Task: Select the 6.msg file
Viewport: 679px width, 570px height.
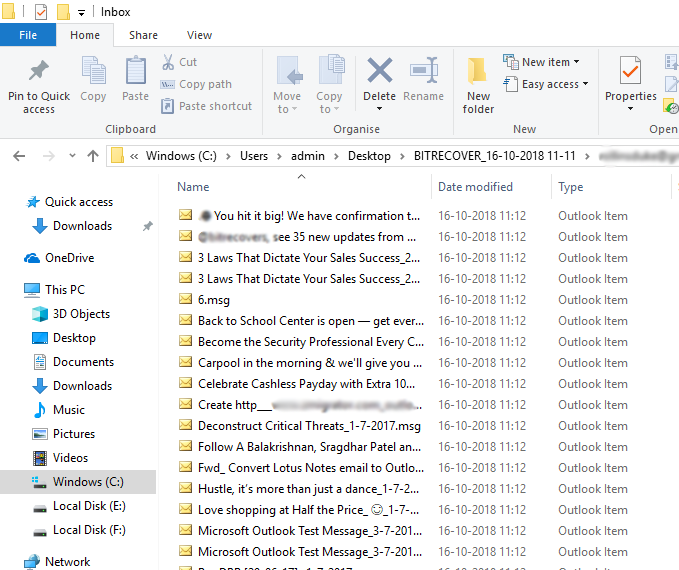Action: (213, 300)
